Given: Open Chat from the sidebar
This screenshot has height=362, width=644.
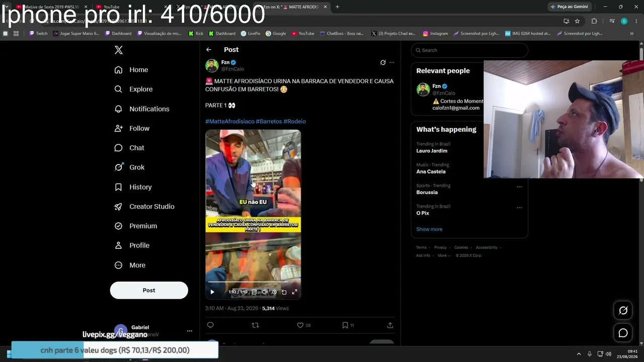Looking at the screenshot, I should (x=129, y=148).
